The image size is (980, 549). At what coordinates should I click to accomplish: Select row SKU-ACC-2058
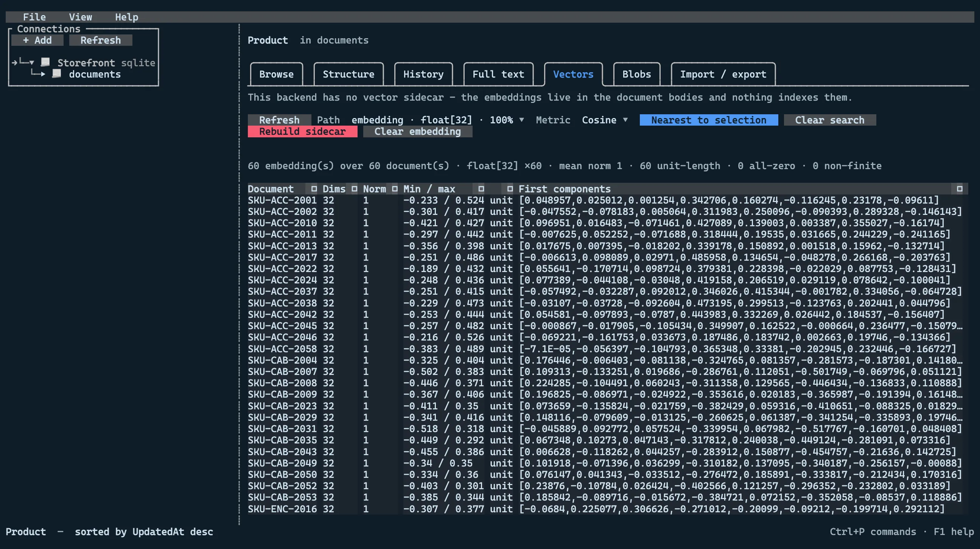[608, 349]
